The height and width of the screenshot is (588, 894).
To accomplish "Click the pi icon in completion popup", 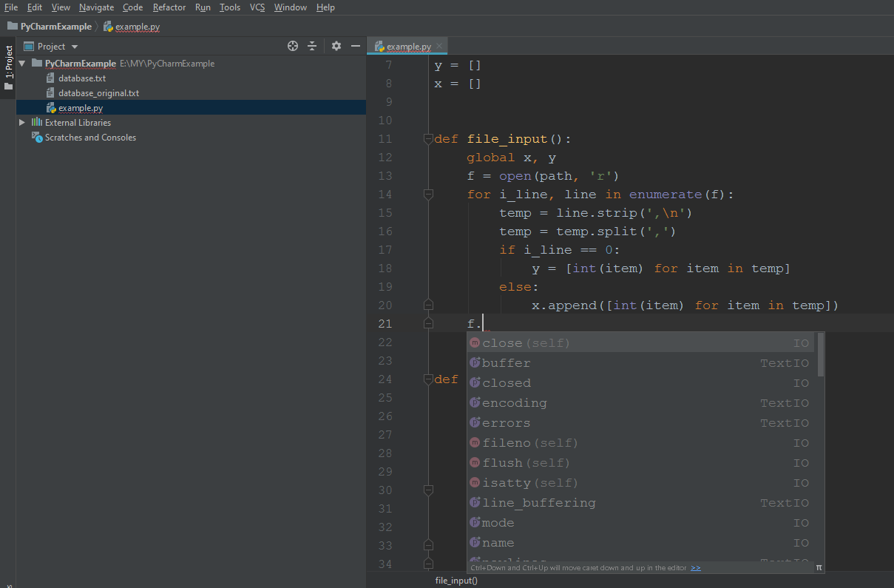I will coord(819,567).
